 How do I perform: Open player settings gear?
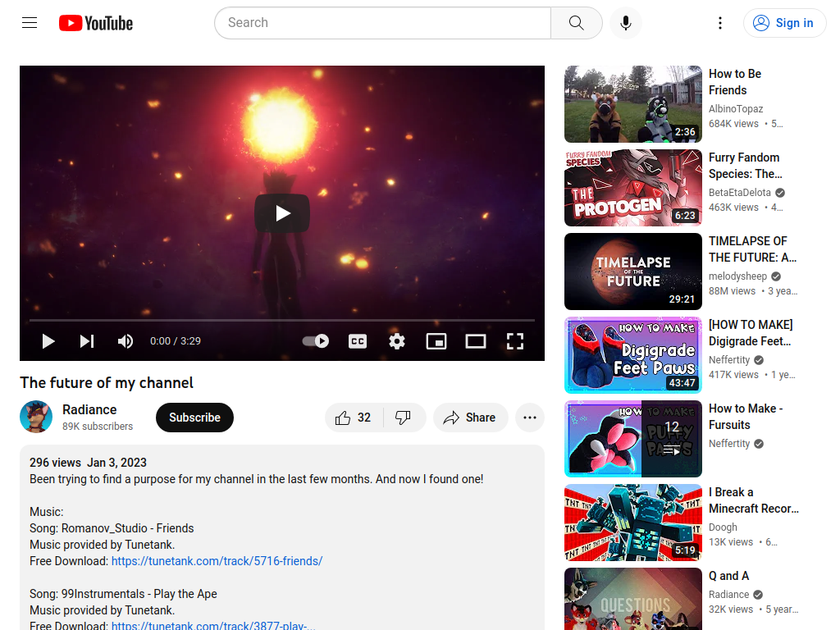click(397, 341)
